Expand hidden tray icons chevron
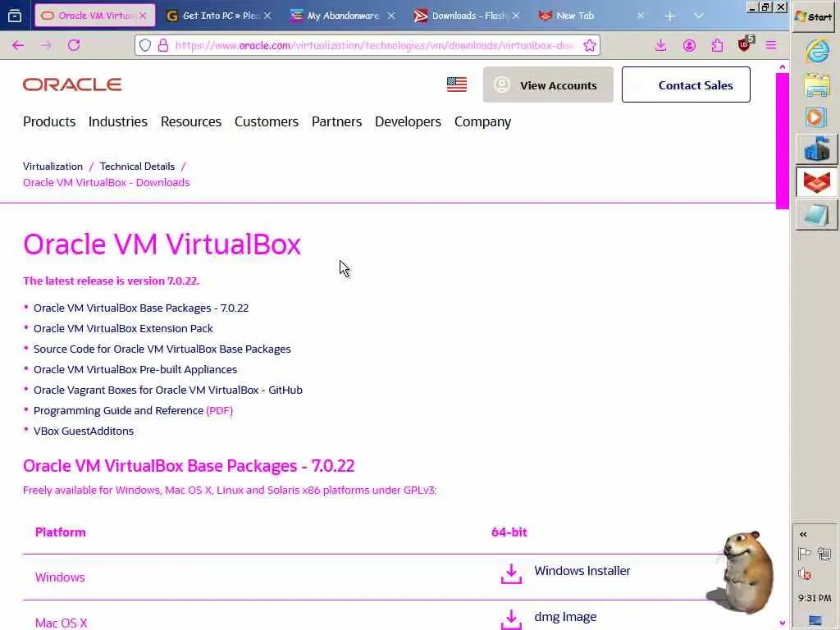 (803, 534)
